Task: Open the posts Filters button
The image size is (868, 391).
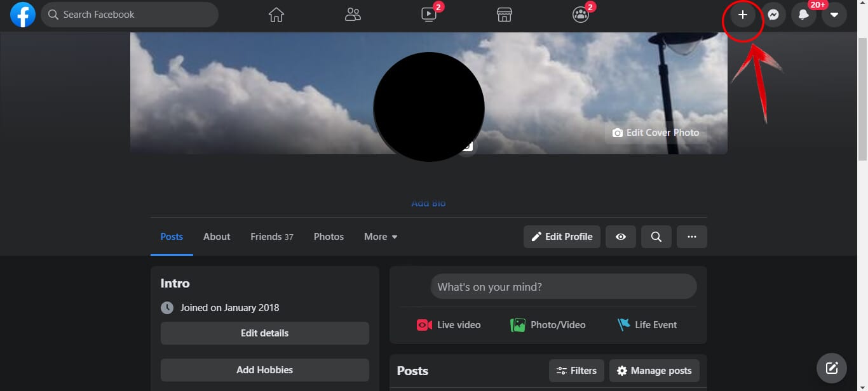Action: [x=576, y=371]
